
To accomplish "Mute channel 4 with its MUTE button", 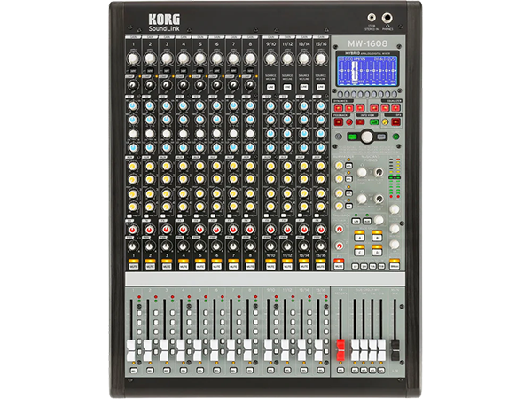I will pyautogui.click(x=184, y=267).
